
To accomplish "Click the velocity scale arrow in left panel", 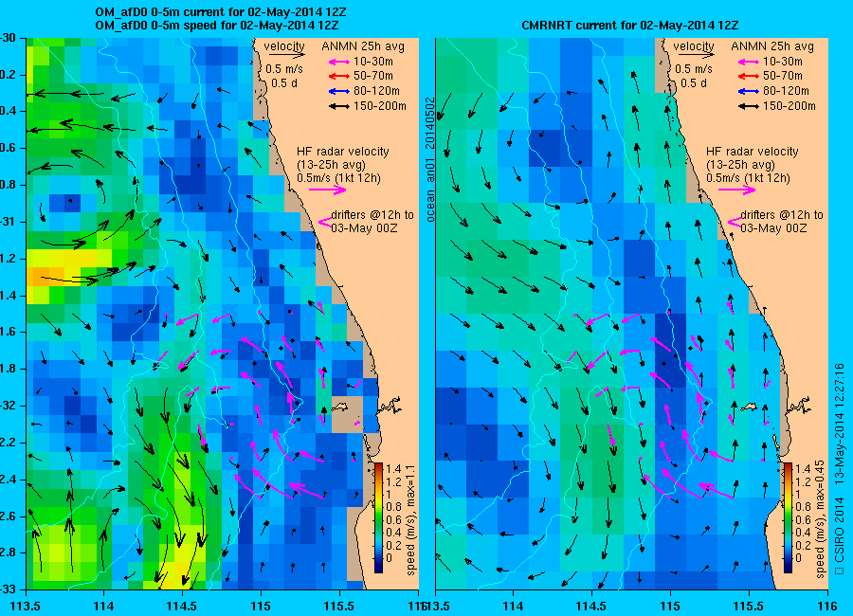I will pos(286,55).
